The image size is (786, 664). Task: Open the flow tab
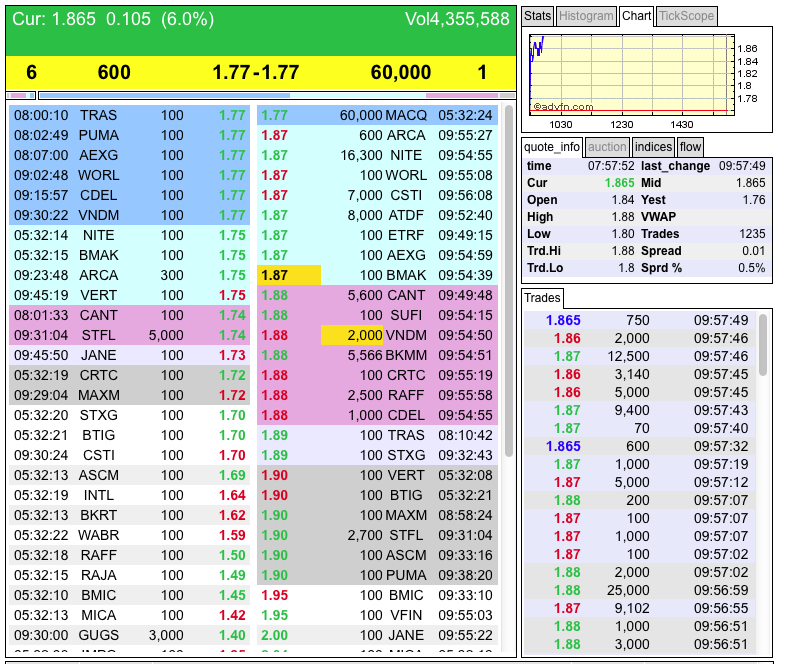coord(690,147)
